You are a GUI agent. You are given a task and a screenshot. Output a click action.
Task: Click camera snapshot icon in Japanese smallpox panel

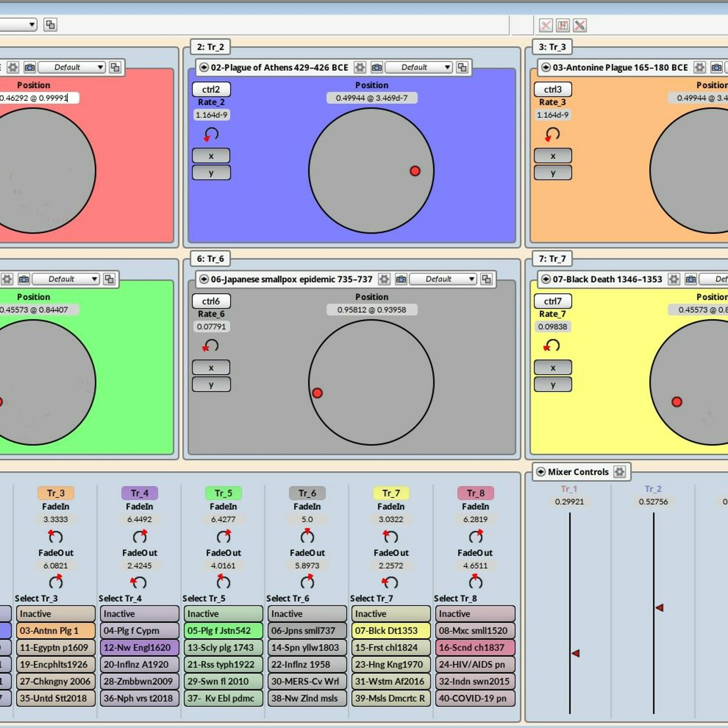pyautogui.click(x=401, y=279)
